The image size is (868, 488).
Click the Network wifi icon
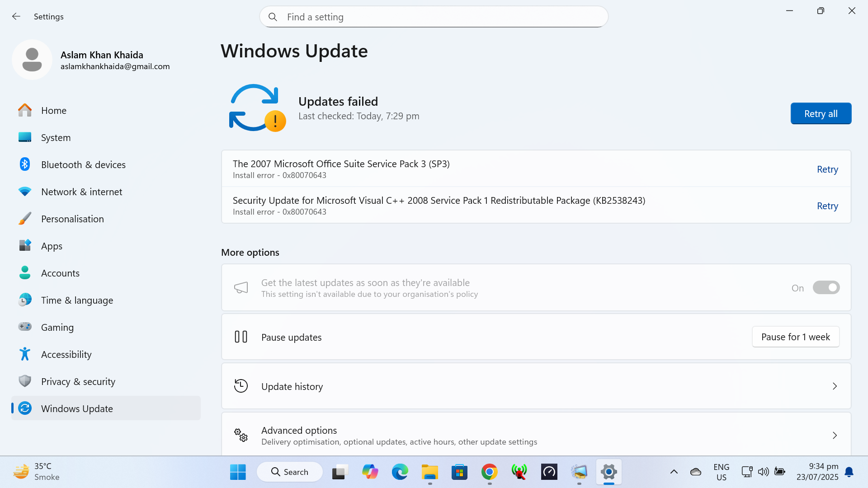point(25,192)
